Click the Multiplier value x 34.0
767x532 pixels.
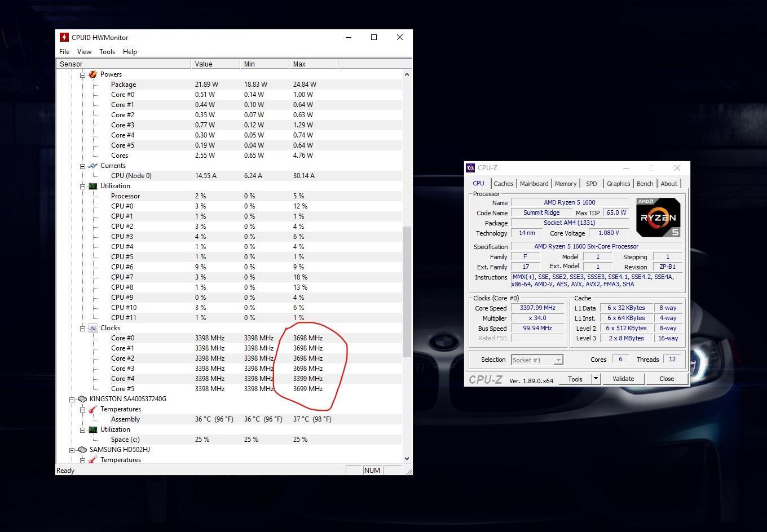pyautogui.click(x=537, y=318)
